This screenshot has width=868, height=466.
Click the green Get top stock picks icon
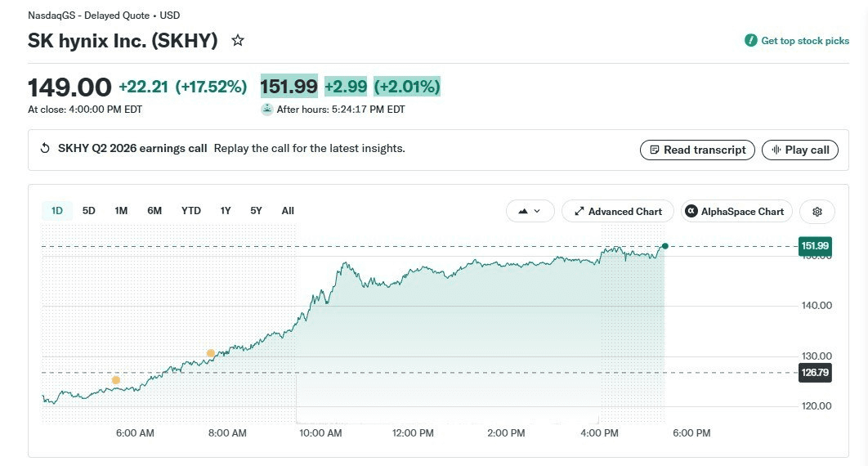coord(750,40)
